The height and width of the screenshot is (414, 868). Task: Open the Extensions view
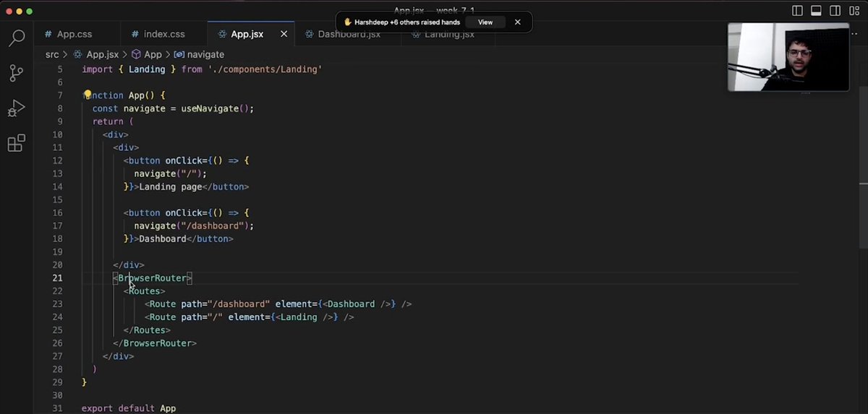(x=16, y=143)
